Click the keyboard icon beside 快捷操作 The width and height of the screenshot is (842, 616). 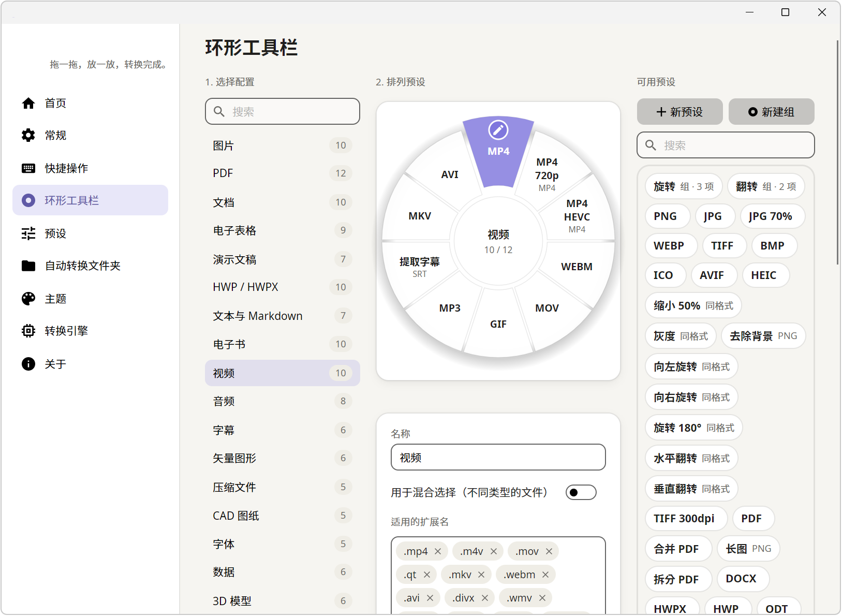tap(28, 168)
